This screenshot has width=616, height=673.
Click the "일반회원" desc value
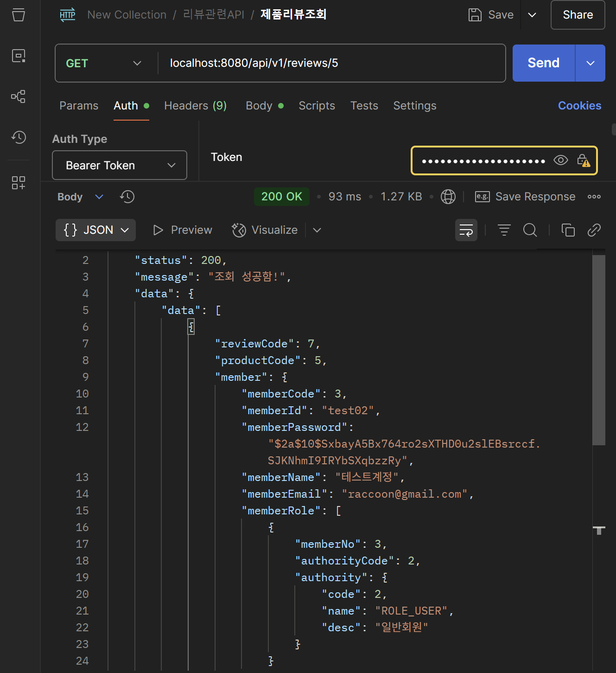[401, 628]
